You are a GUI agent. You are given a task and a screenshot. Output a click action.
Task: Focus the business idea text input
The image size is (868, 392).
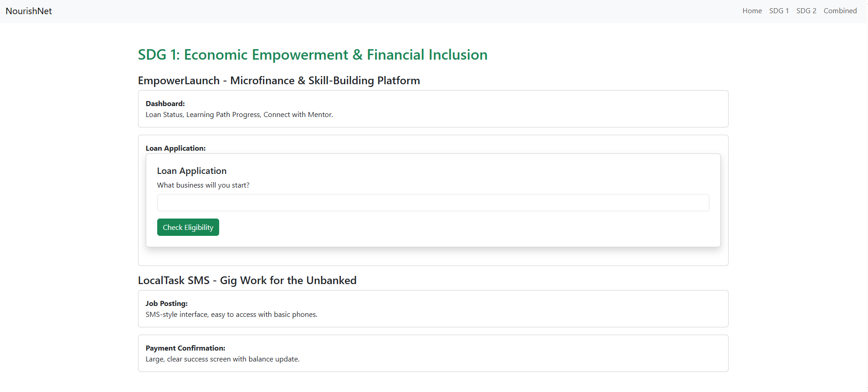click(433, 203)
